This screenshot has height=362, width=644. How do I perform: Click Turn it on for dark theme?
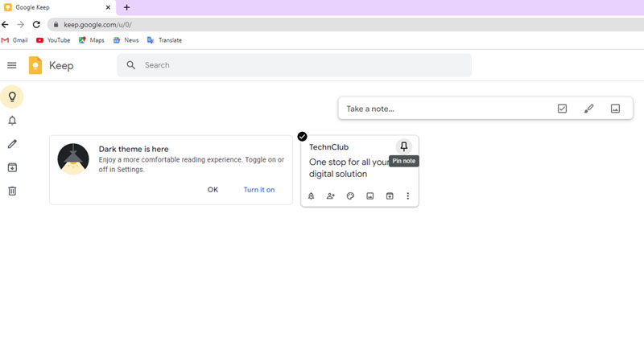(x=259, y=190)
